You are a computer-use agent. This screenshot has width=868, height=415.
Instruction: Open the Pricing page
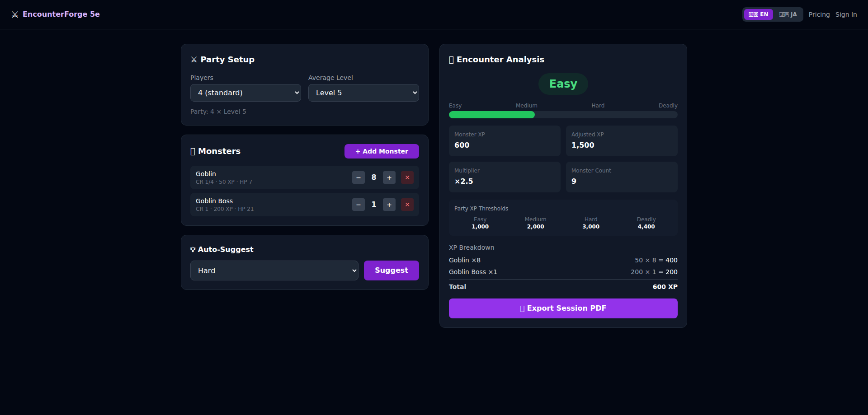click(x=819, y=14)
